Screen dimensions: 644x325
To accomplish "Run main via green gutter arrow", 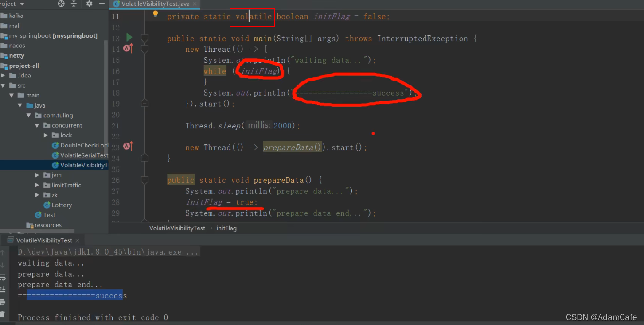I will coord(129,37).
